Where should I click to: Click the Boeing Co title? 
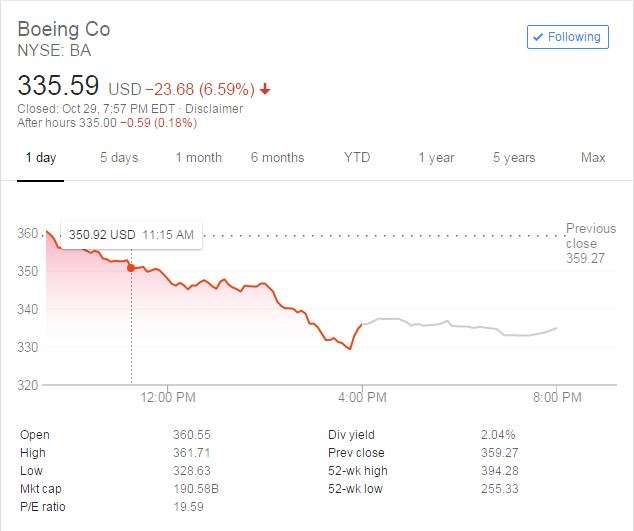pos(64,28)
